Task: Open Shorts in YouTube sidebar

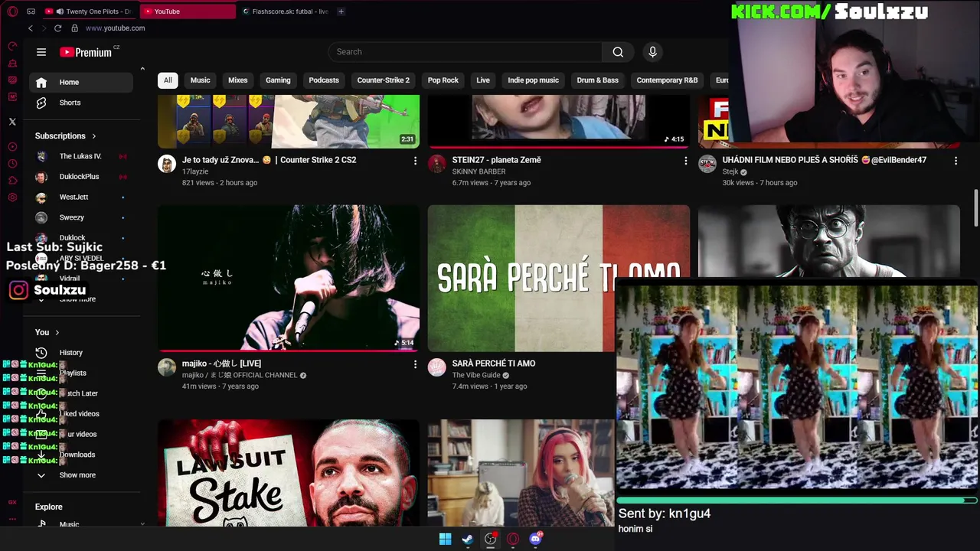Action: click(80, 103)
